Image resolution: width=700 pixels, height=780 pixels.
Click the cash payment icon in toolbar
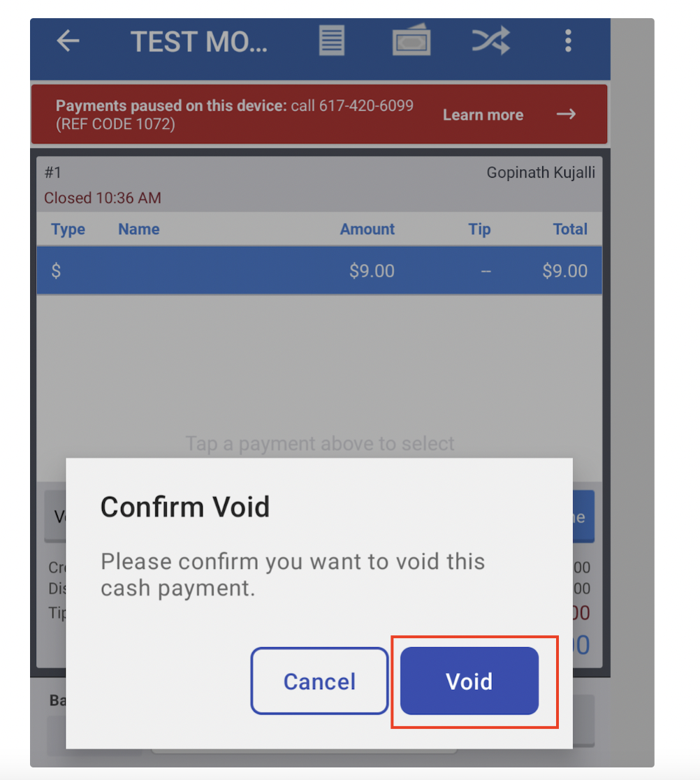click(411, 41)
